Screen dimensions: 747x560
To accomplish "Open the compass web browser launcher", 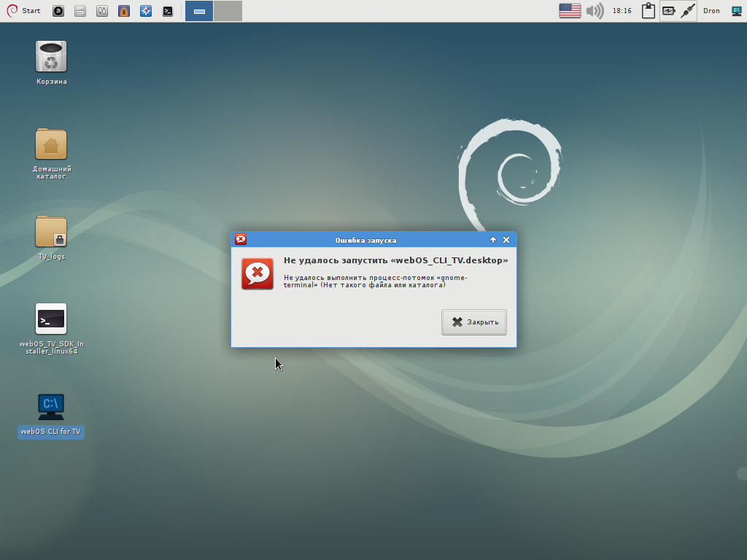I will (x=146, y=11).
